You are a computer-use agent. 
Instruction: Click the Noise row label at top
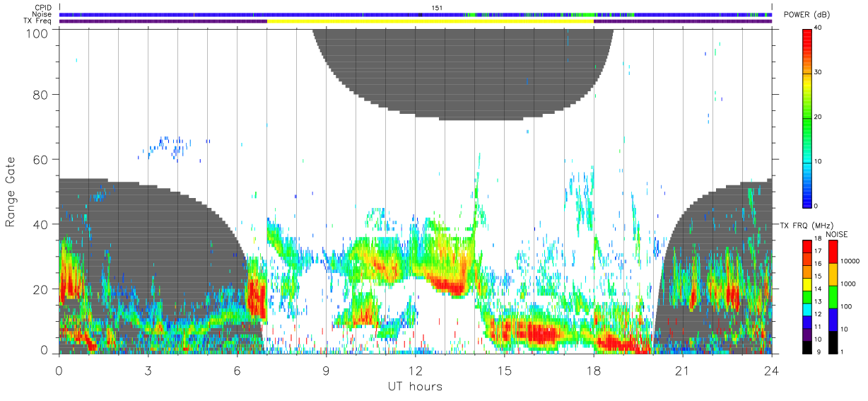[42, 14]
